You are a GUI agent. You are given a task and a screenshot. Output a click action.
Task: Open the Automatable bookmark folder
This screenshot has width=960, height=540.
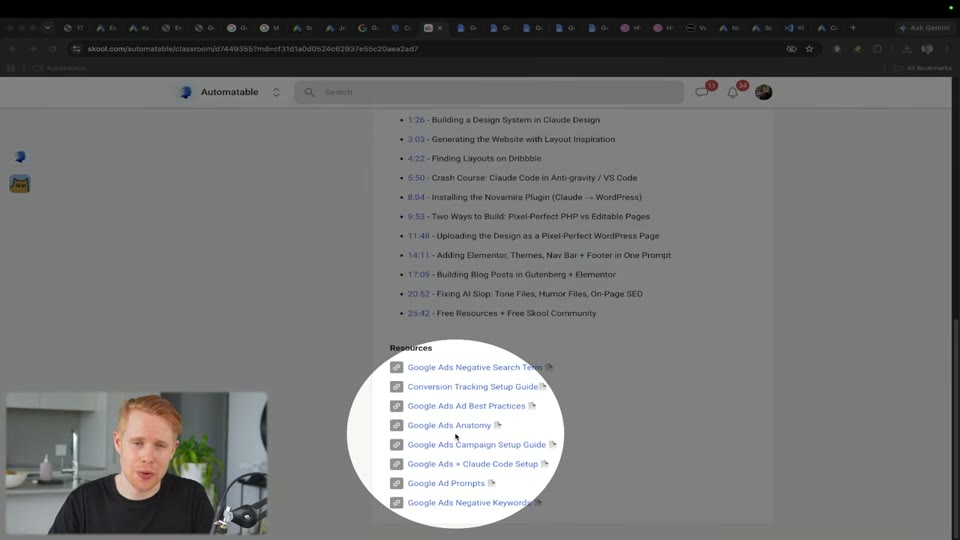(x=59, y=68)
